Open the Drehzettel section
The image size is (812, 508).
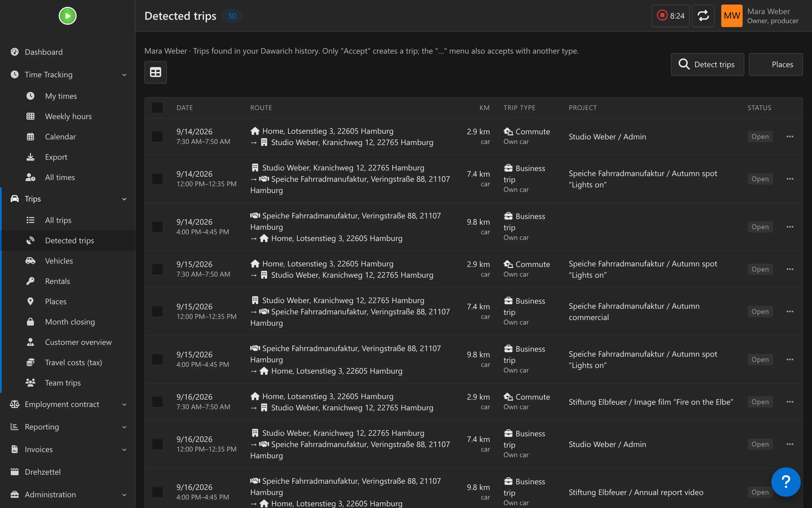pos(67,472)
